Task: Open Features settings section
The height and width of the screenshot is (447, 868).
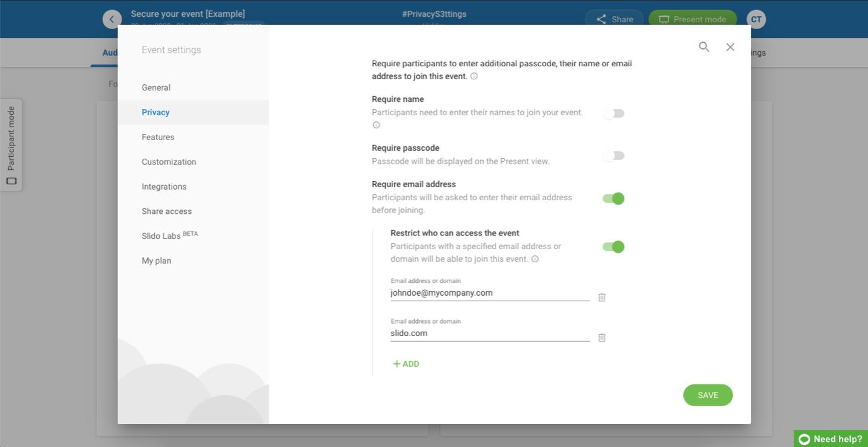Action: (193, 137)
